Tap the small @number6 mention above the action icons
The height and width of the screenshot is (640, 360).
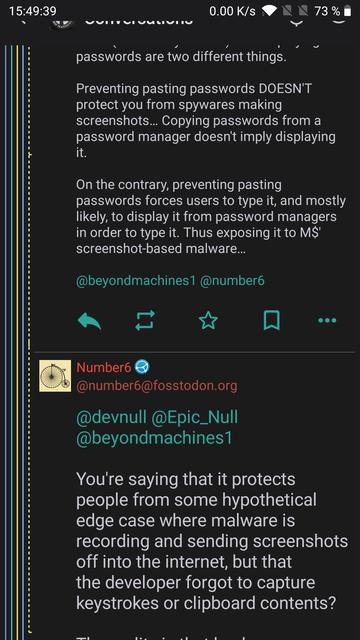click(232, 281)
